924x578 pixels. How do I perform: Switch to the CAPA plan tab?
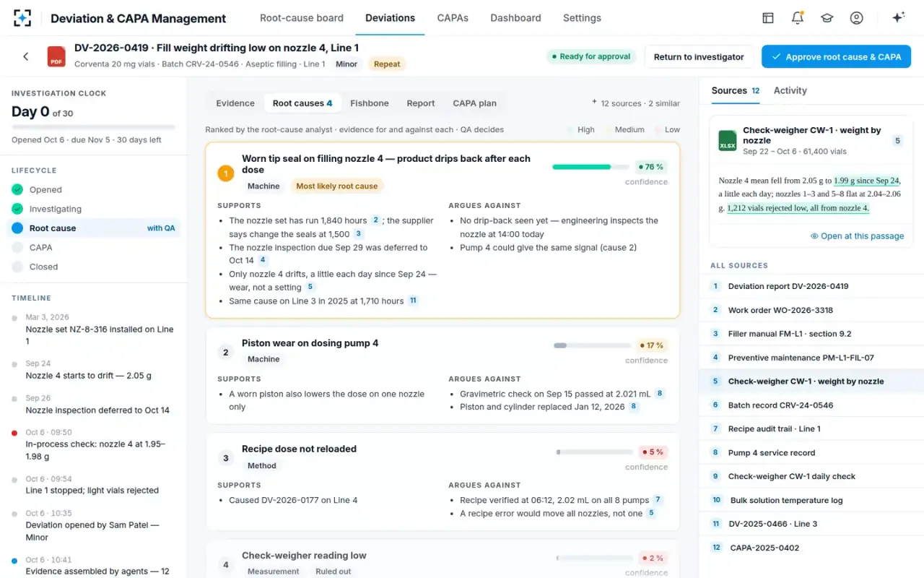pyautogui.click(x=474, y=103)
